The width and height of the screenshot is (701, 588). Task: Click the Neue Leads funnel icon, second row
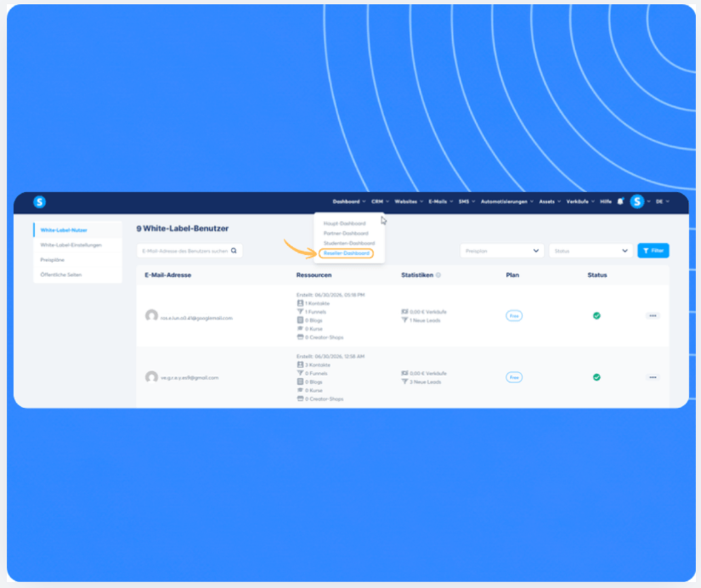coord(404,382)
